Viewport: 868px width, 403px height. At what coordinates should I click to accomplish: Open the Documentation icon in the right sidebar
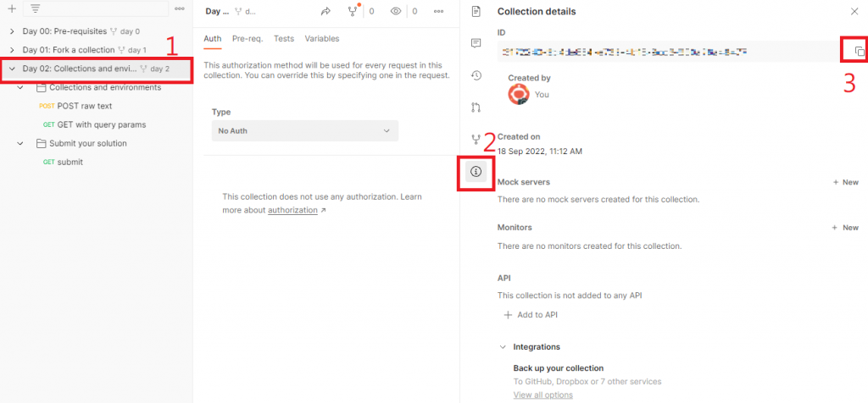pyautogui.click(x=476, y=11)
